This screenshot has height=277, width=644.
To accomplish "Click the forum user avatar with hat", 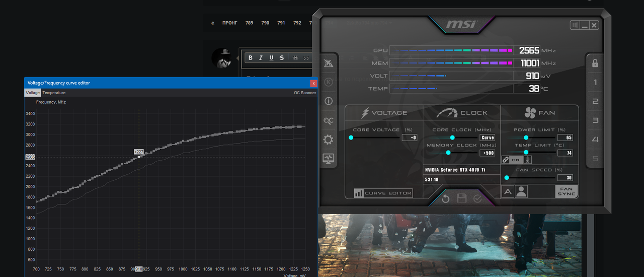I will [x=222, y=58].
